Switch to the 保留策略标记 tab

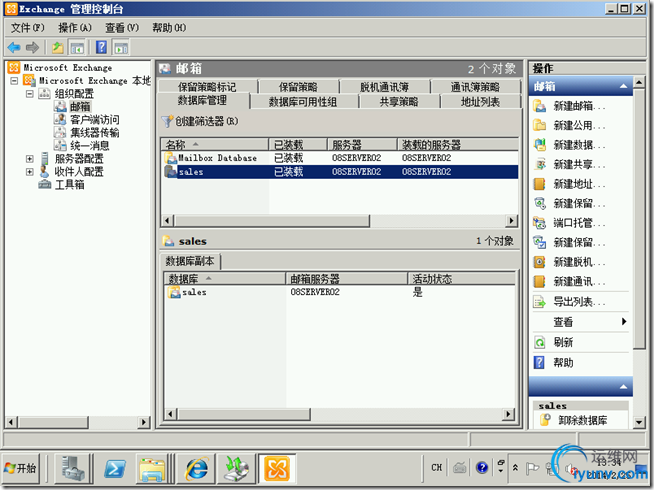pyautogui.click(x=207, y=87)
